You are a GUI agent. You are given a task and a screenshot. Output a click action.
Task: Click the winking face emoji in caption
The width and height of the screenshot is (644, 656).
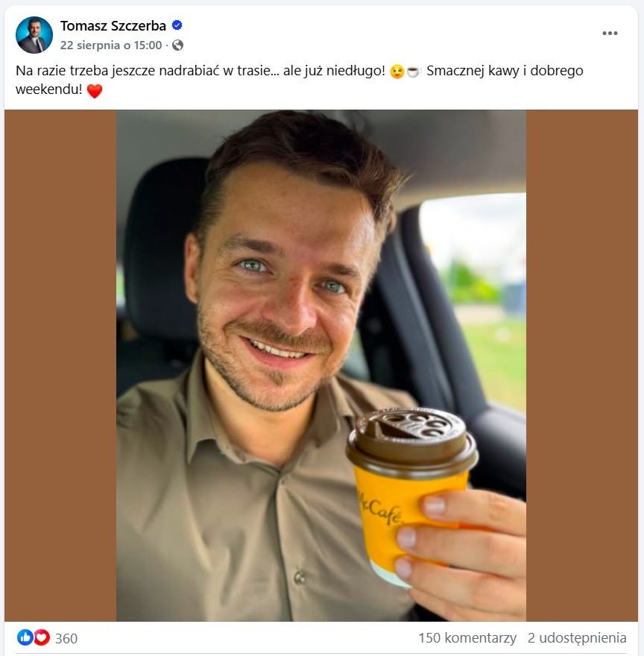pos(397,72)
